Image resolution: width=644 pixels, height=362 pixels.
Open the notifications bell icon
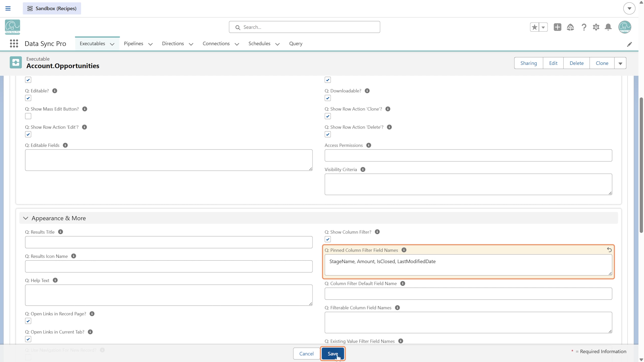pos(608,27)
